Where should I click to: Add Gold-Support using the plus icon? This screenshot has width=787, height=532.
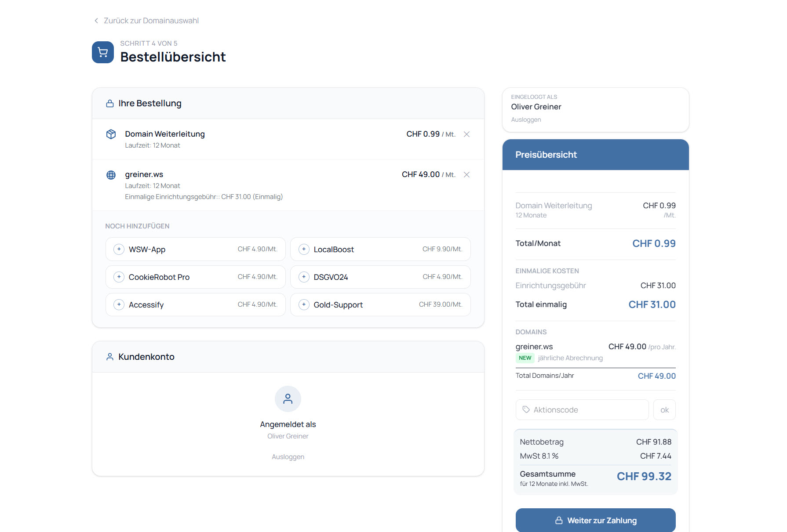[x=304, y=305]
